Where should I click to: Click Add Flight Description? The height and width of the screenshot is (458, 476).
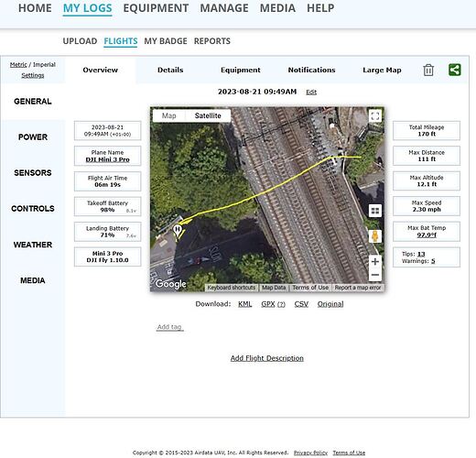267,358
